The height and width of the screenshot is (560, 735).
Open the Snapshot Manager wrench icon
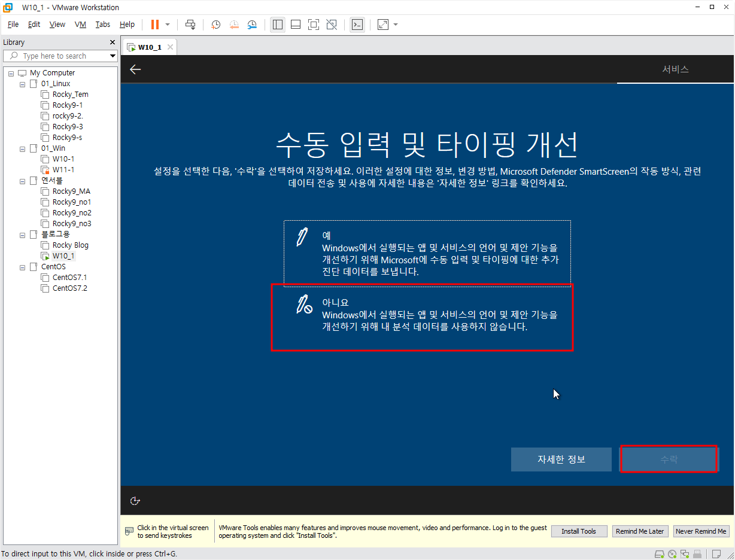(x=252, y=25)
